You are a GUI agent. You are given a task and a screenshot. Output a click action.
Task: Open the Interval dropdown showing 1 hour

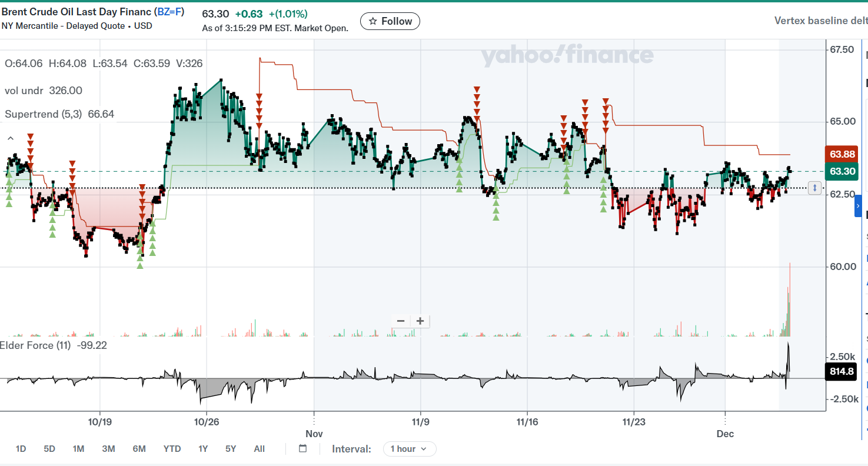tap(410, 449)
